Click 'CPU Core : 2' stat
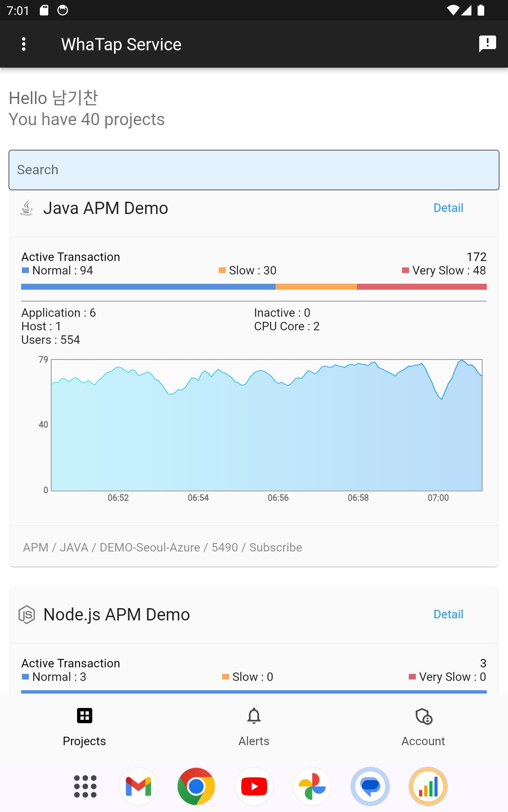 pyautogui.click(x=287, y=326)
